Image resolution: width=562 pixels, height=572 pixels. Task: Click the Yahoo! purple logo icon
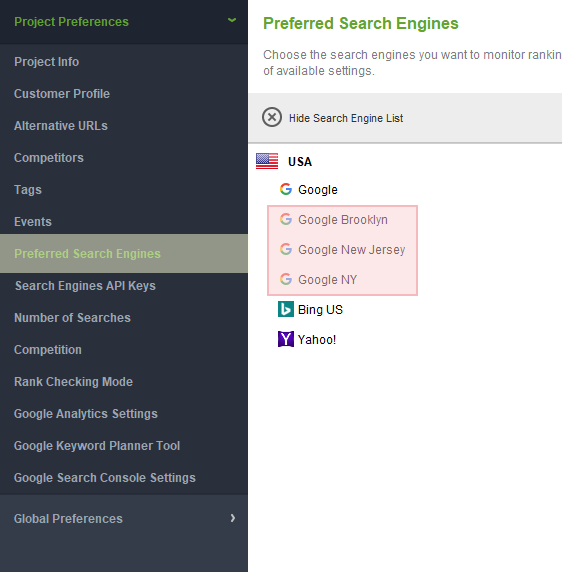[x=286, y=339]
